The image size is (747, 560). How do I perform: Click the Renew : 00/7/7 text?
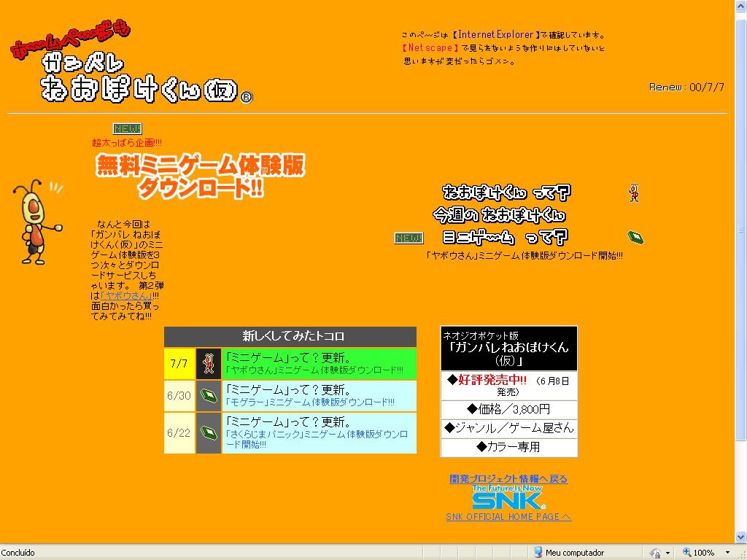686,87
